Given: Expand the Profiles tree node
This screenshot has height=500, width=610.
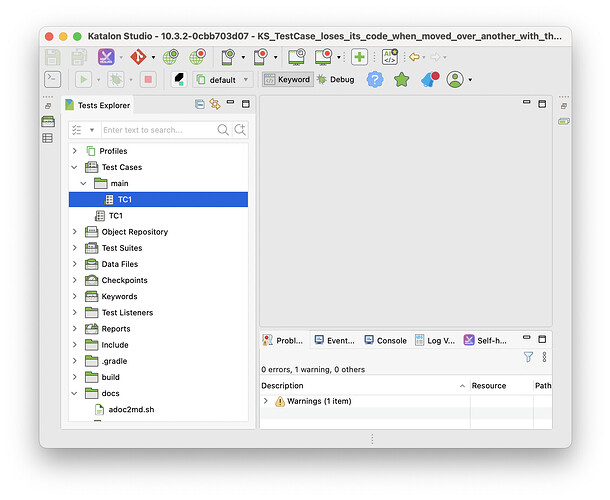Looking at the screenshot, I should [75, 151].
